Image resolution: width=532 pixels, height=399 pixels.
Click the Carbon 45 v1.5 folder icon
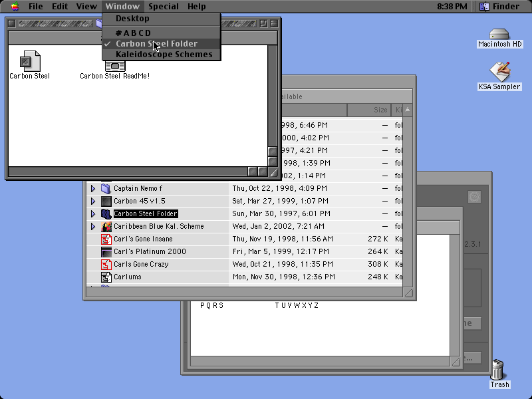pos(106,201)
